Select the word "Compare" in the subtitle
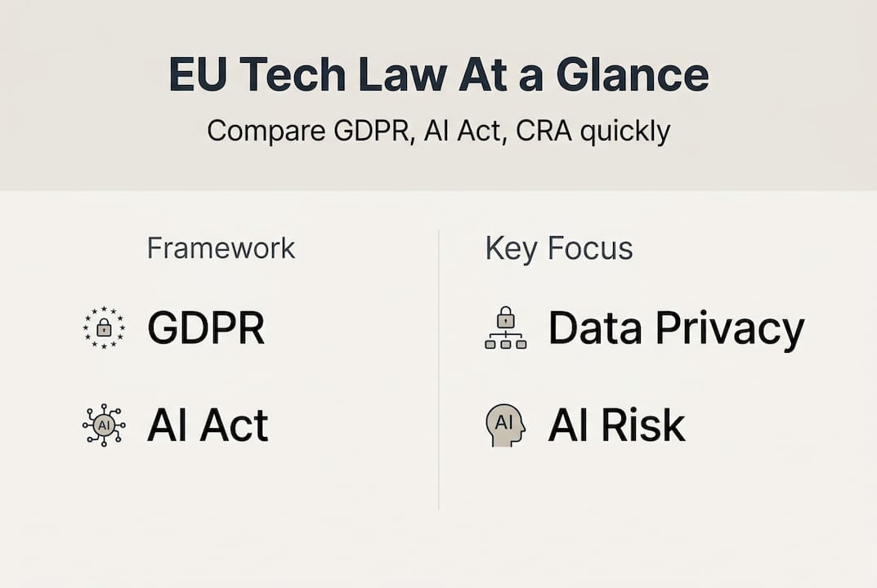Viewport: 877px width, 588px height. point(261,131)
